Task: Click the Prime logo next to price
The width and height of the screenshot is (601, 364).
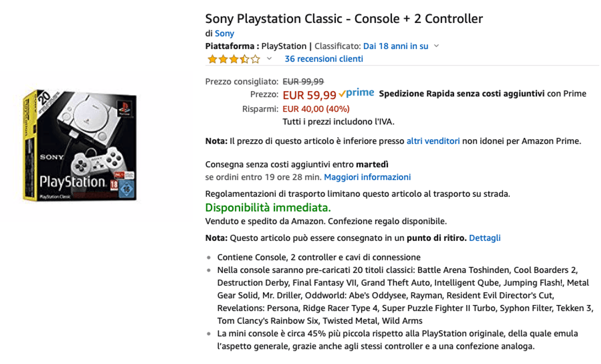Action: (x=357, y=93)
